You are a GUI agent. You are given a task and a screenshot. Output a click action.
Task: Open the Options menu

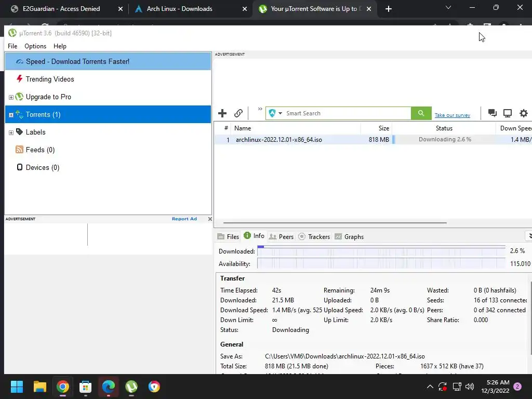(x=35, y=46)
